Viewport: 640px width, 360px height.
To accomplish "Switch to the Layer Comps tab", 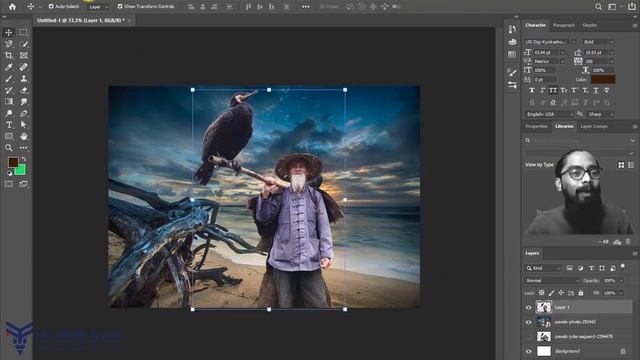I will (594, 127).
